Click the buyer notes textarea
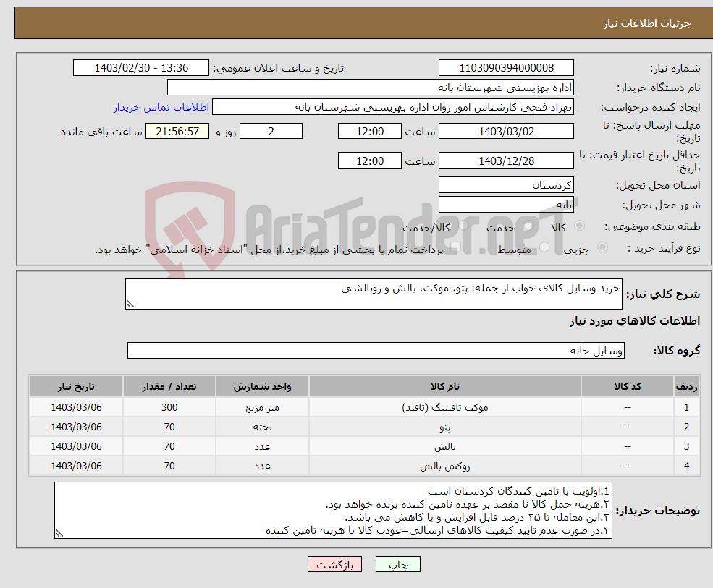713x588 pixels. point(333,511)
